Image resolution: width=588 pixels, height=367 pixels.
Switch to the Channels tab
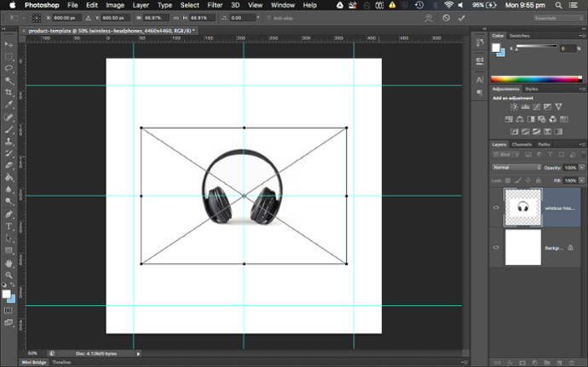pyautogui.click(x=522, y=144)
